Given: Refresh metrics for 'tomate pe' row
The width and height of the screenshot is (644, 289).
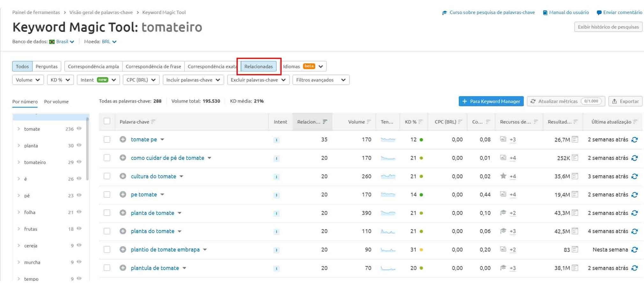Looking at the screenshot, I should pos(634,140).
